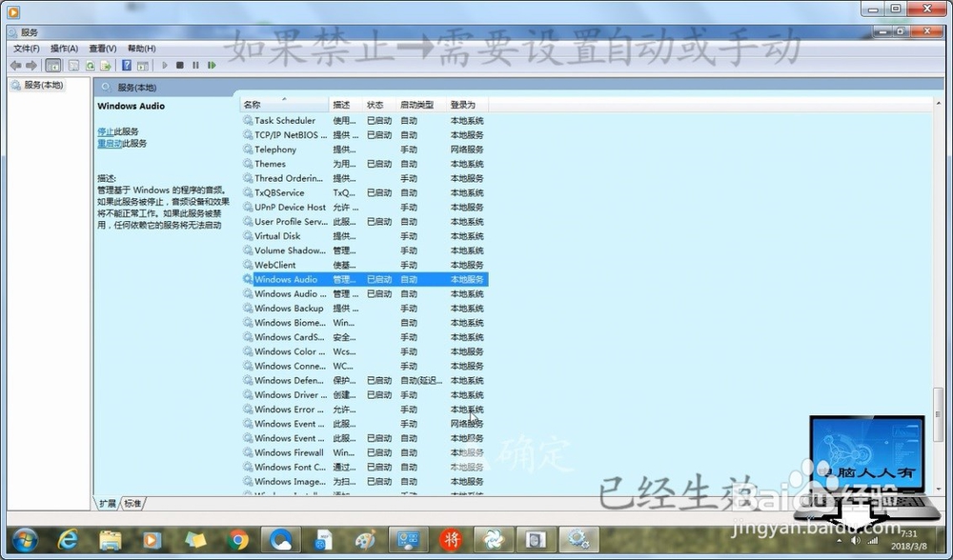Select the Windows Biometric service row
This screenshot has width=953, height=560.
pos(364,323)
